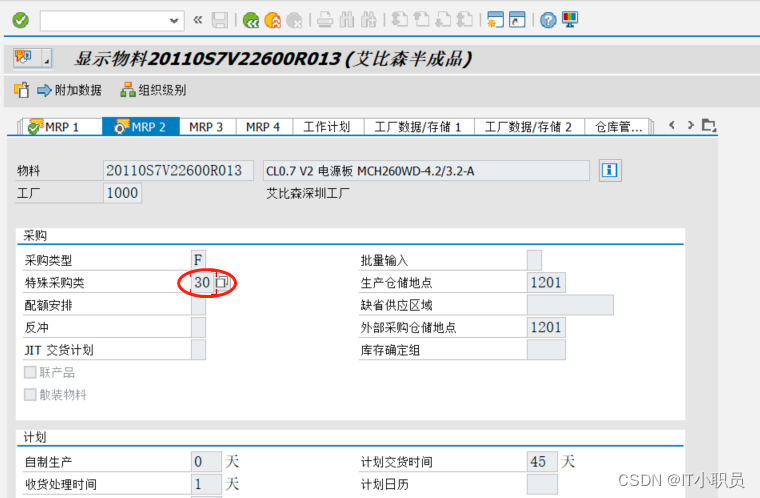The width and height of the screenshot is (760, 498).
Task: Click the Customize Local Layout monitor icon
Action: 570,20
